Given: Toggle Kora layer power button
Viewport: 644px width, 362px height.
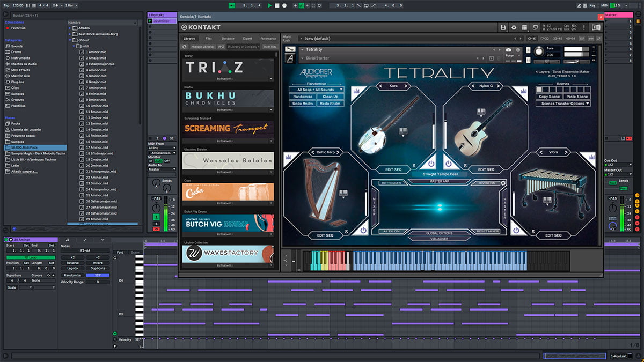Looking at the screenshot, I should click(431, 163).
